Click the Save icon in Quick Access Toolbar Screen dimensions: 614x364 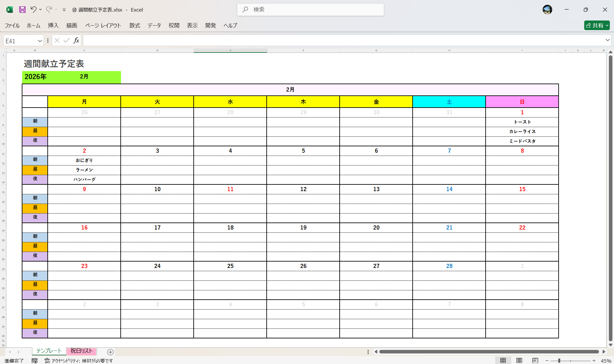[x=22, y=10]
